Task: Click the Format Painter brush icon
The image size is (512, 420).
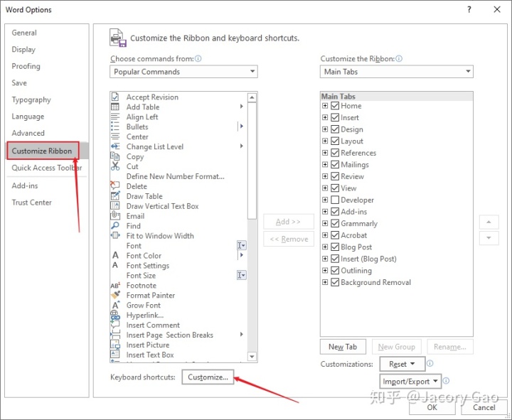Action: pos(115,295)
